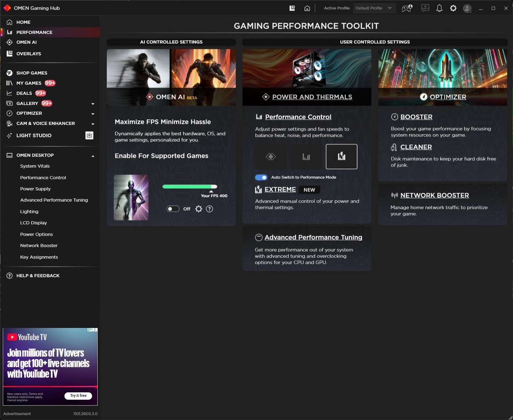Collapse the OMEN Desktop section
The width and height of the screenshot is (513, 420).
[93, 156]
